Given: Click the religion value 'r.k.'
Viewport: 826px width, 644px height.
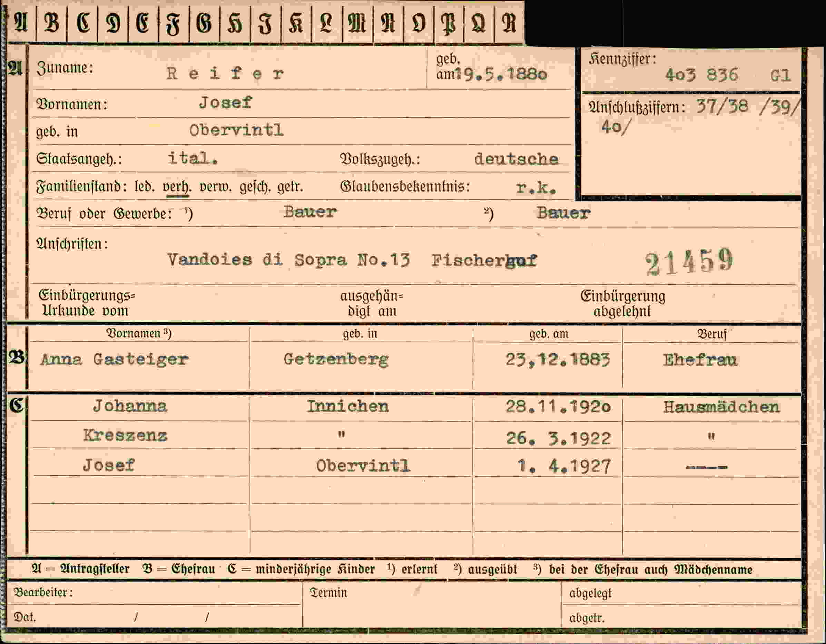Looking at the screenshot, I should (x=536, y=187).
